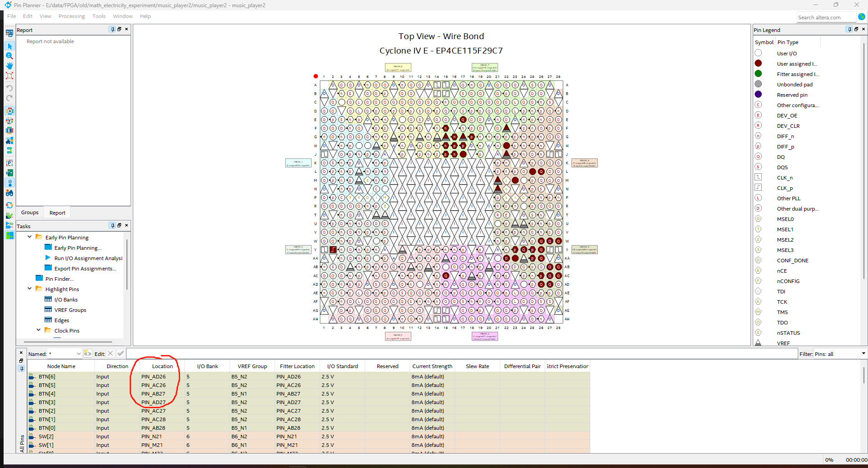Open the Tools menu

pos(99,16)
